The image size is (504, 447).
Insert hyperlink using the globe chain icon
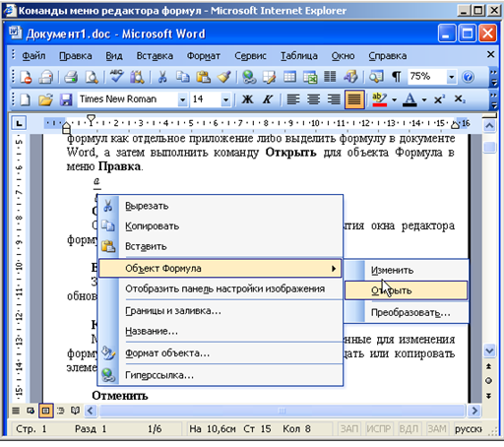[249, 77]
